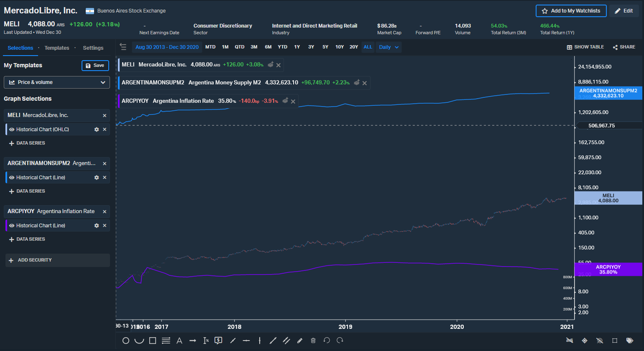Select the ALL time range
This screenshot has height=351, width=644.
click(368, 47)
